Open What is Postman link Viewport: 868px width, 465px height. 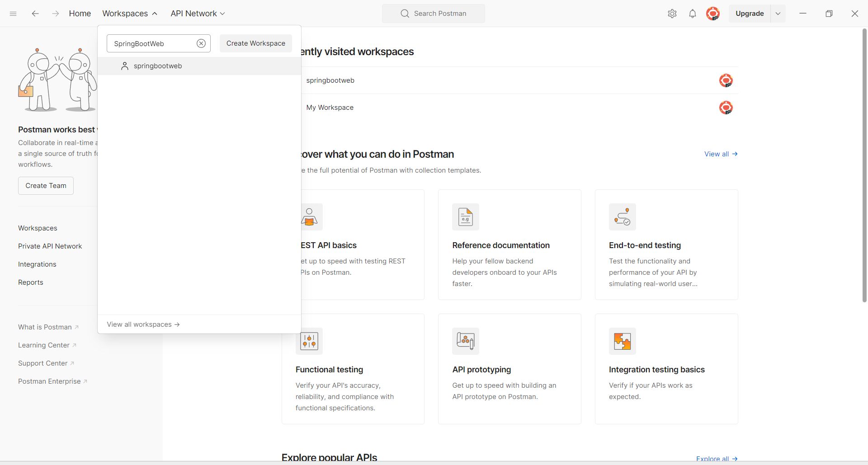click(48, 327)
